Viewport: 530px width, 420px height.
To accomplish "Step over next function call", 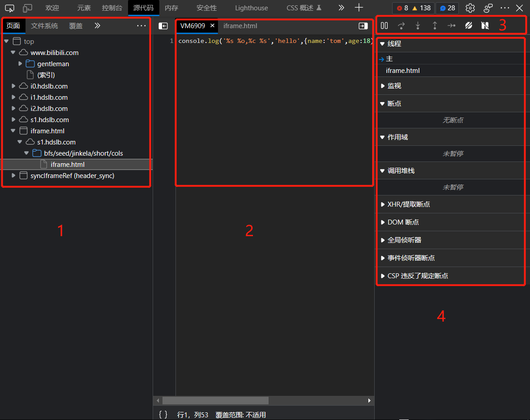I will coord(401,25).
